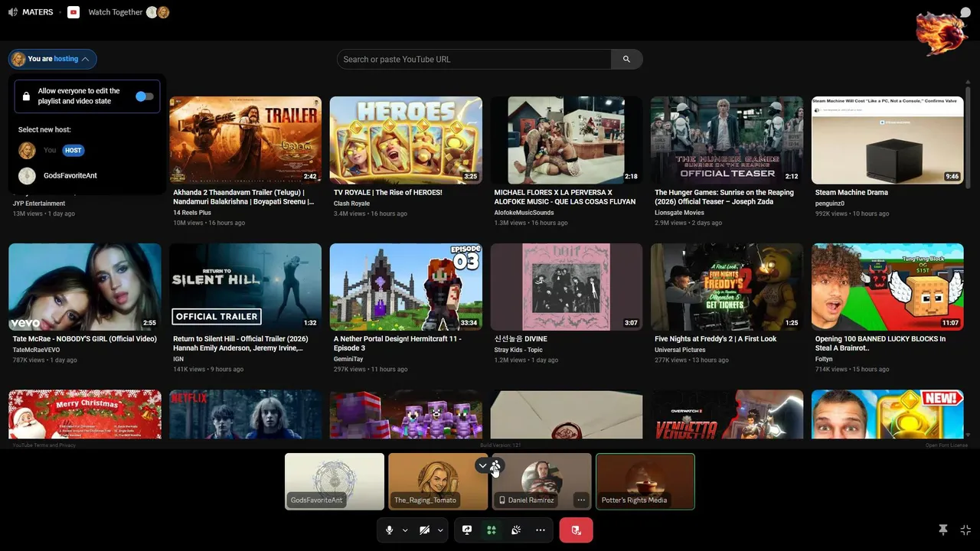Click the Search or paste YouTube URL field
Screen dimensions: 980x551
(474, 59)
